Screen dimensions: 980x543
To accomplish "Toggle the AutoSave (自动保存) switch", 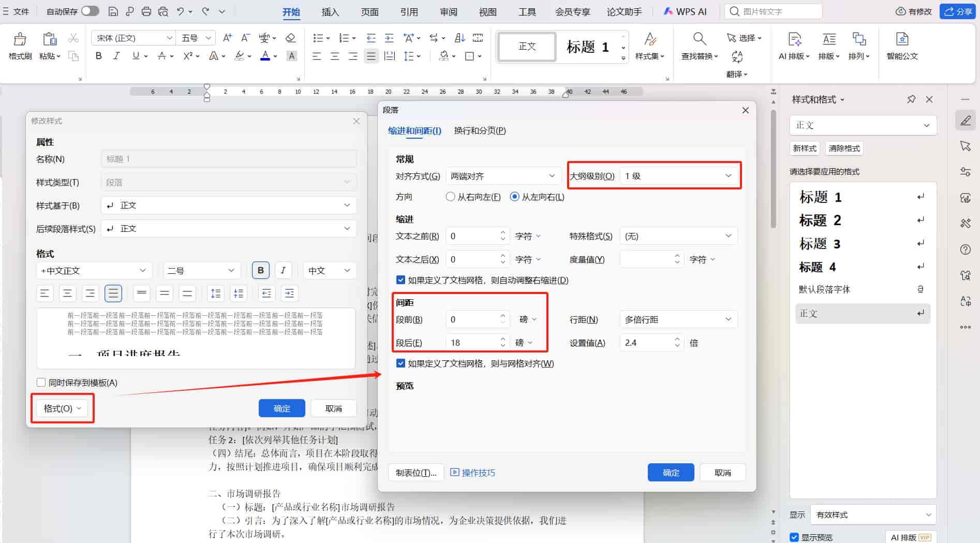I will click(90, 11).
